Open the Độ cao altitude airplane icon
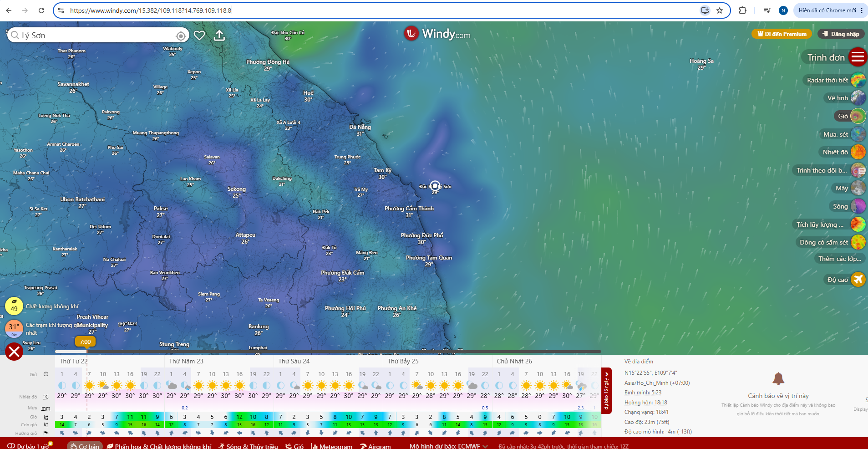This screenshot has height=449, width=868. pyautogui.click(x=858, y=280)
